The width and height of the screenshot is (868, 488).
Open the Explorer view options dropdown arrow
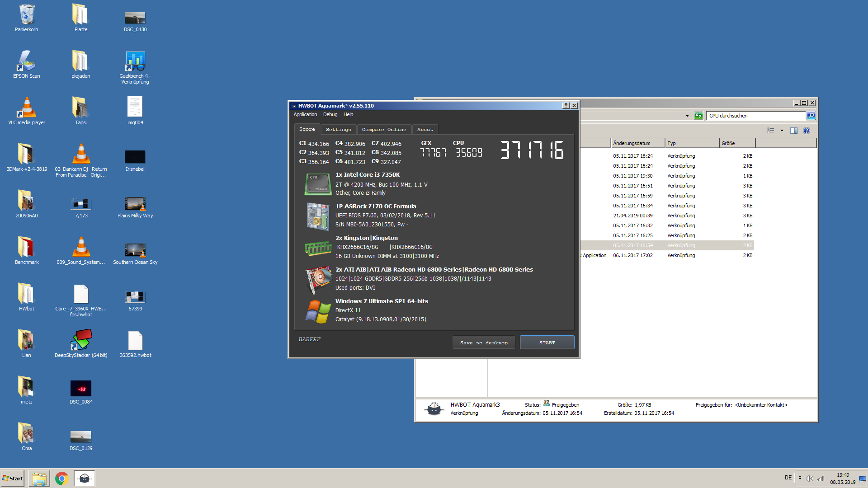point(782,131)
